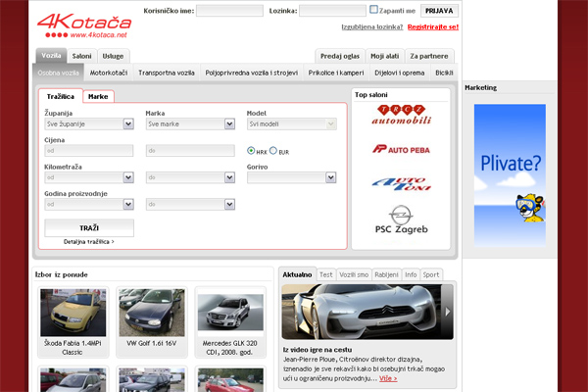Select the HRK currency radio button

tap(251, 151)
